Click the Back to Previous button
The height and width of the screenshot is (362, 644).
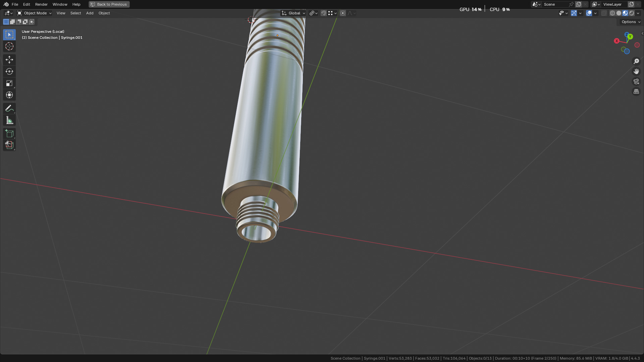pos(109,4)
